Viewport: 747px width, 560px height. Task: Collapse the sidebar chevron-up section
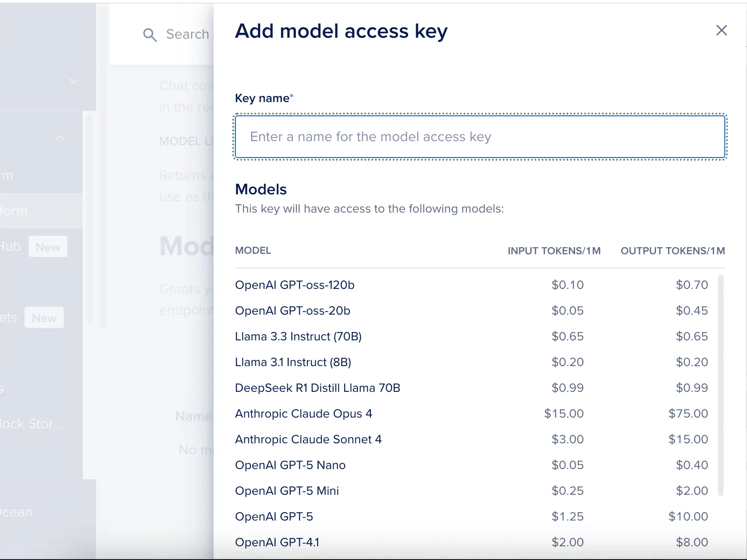point(61,138)
